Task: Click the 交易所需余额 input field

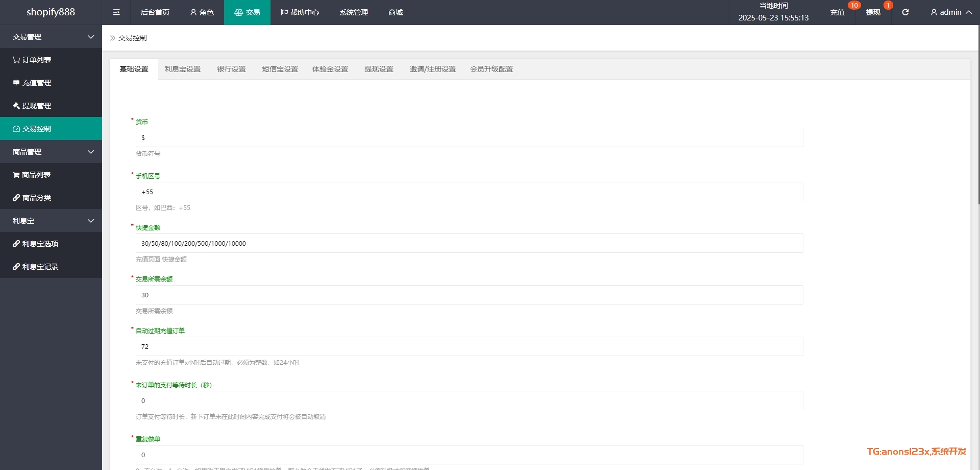Action: [x=469, y=295]
